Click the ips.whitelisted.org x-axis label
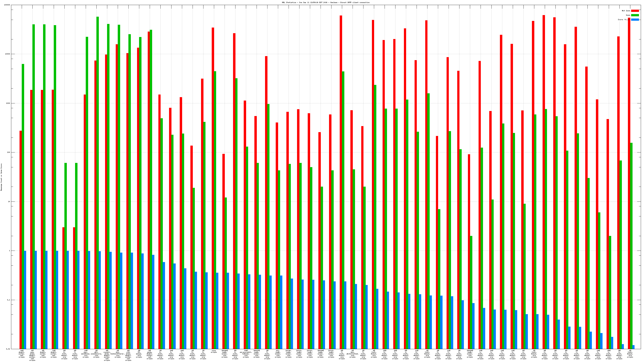The height and width of the screenshot is (362, 644). [353, 354]
